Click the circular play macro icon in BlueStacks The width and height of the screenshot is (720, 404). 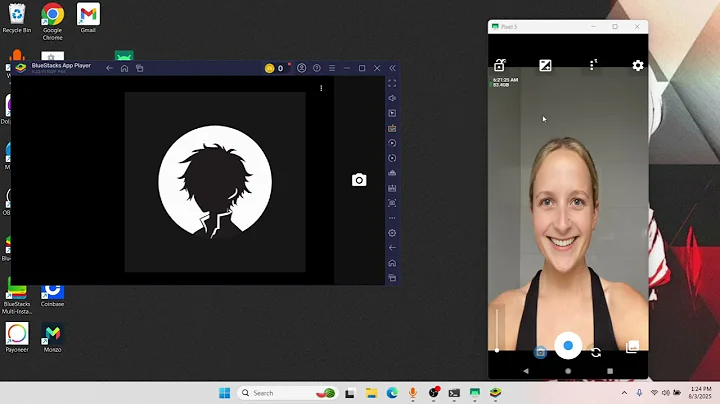(392, 143)
